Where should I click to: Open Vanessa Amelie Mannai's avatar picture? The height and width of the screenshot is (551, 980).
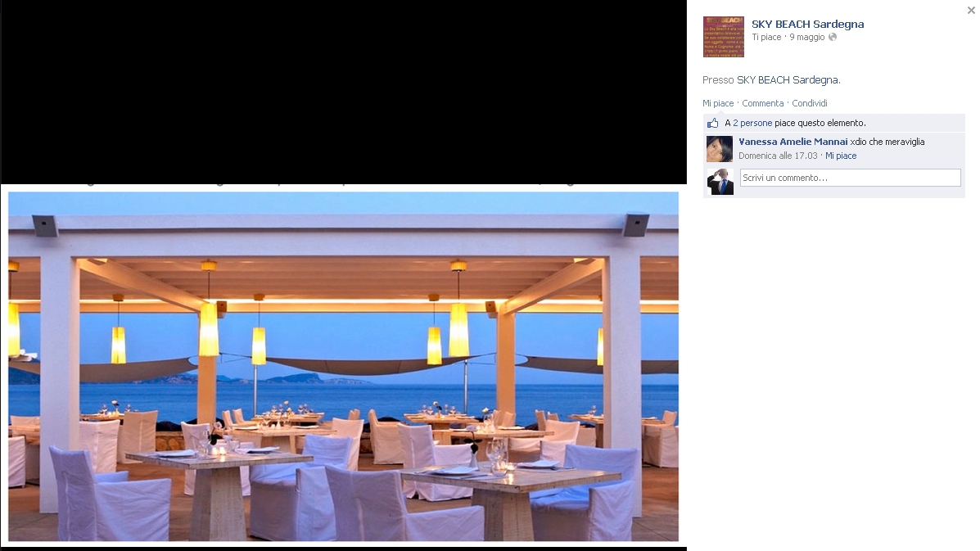point(720,149)
